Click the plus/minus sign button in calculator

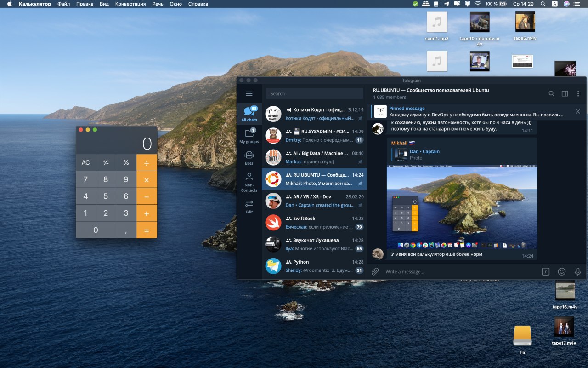coord(106,162)
